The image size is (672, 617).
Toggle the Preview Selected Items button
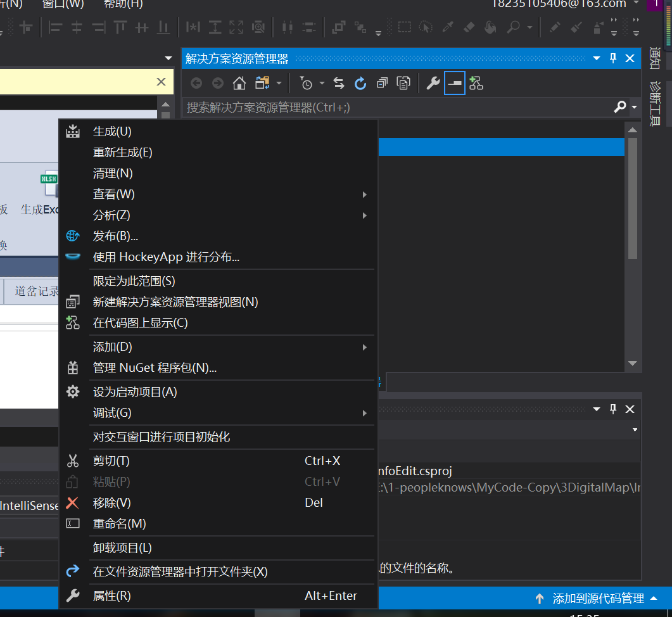point(455,83)
